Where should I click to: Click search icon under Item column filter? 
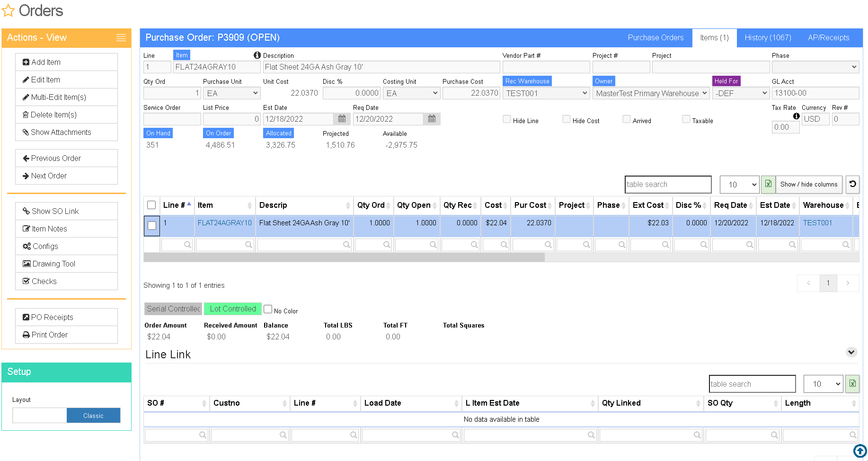(x=248, y=245)
